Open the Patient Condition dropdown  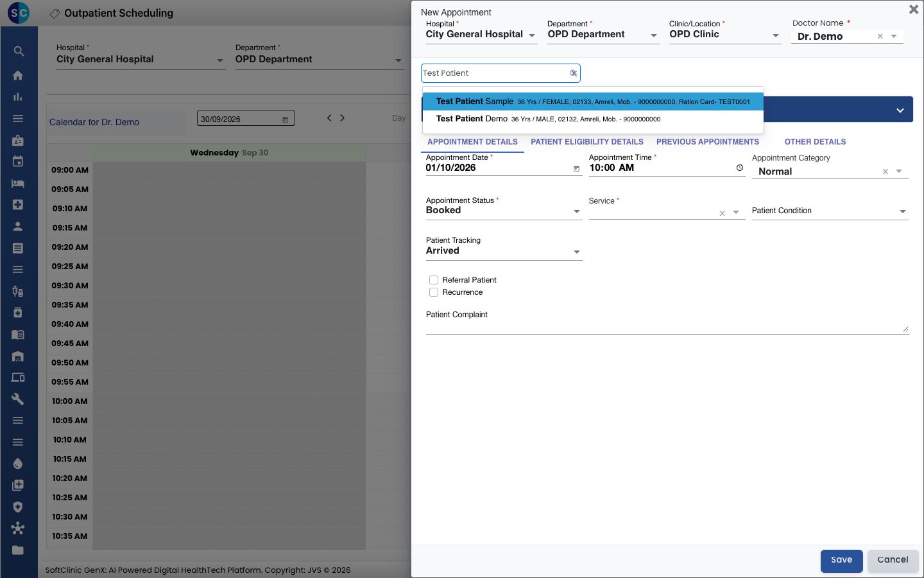coord(830,211)
